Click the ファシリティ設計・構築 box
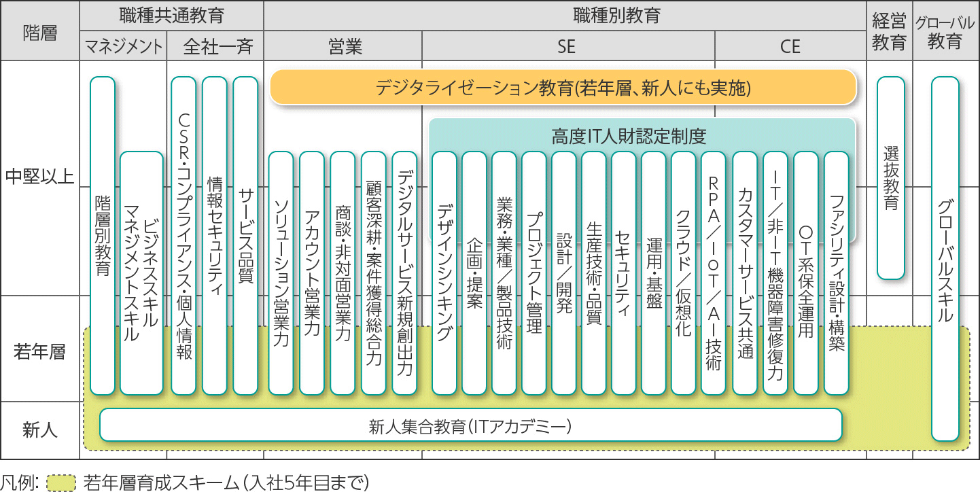 tap(837, 273)
